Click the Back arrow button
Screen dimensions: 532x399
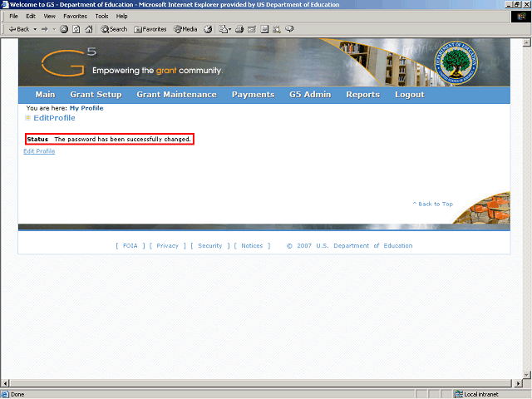[19, 29]
